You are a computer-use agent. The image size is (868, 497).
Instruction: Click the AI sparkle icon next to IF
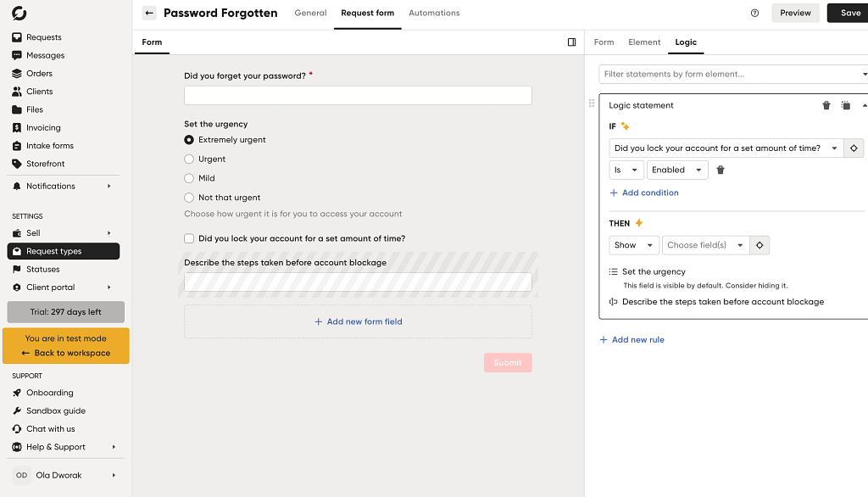625,126
